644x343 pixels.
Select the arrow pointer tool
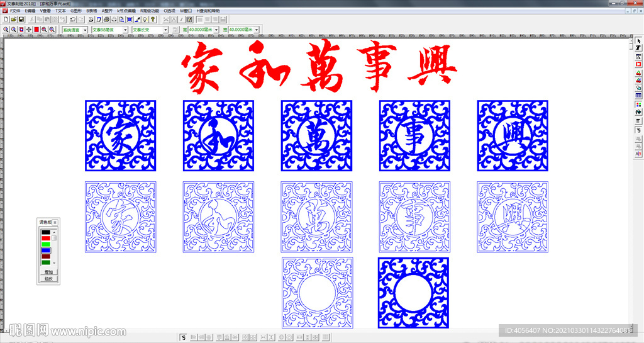tap(638, 41)
